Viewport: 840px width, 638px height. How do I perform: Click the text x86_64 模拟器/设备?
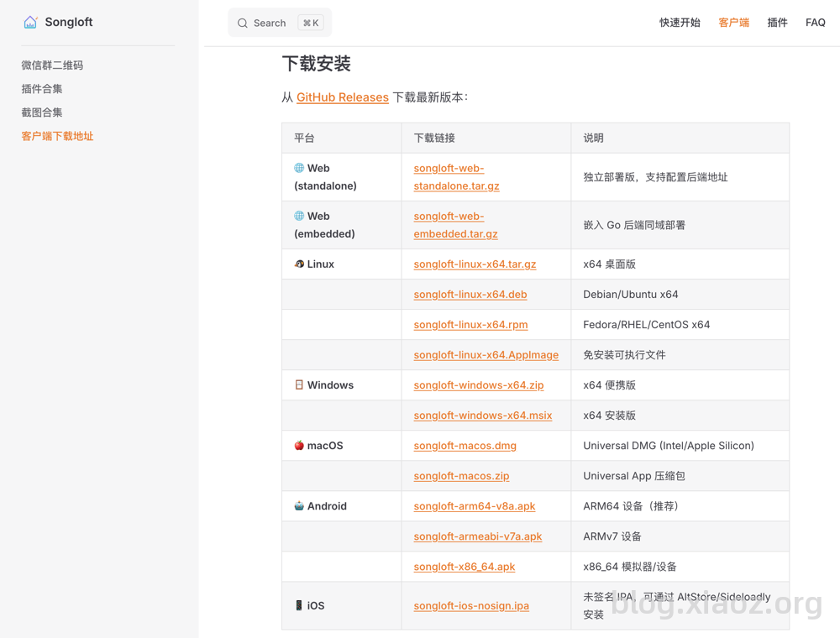(629, 567)
